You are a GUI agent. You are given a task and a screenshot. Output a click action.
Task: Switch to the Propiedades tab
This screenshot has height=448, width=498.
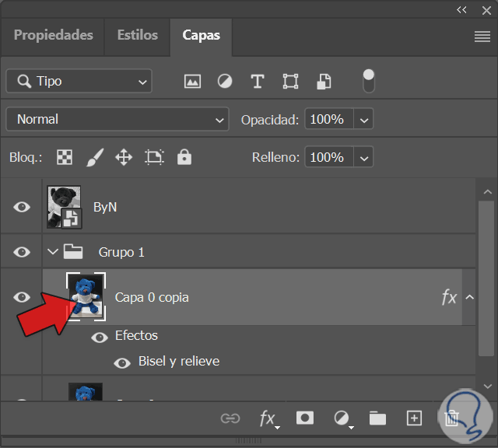tap(54, 35)
